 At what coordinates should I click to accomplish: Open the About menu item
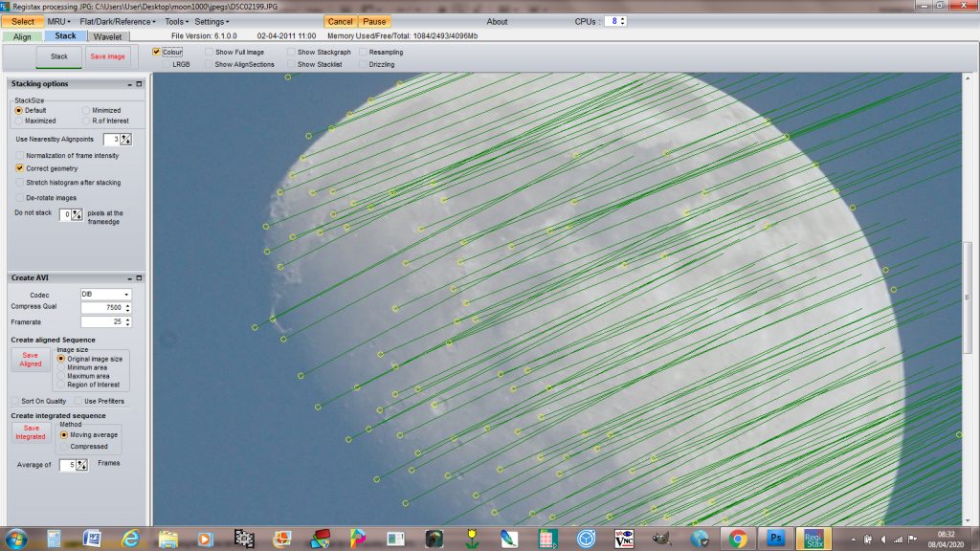(x=497, y=21)
